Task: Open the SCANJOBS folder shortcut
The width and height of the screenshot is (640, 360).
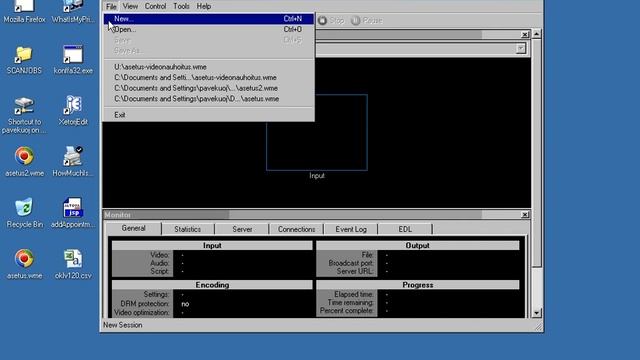Action: [24, 60]
